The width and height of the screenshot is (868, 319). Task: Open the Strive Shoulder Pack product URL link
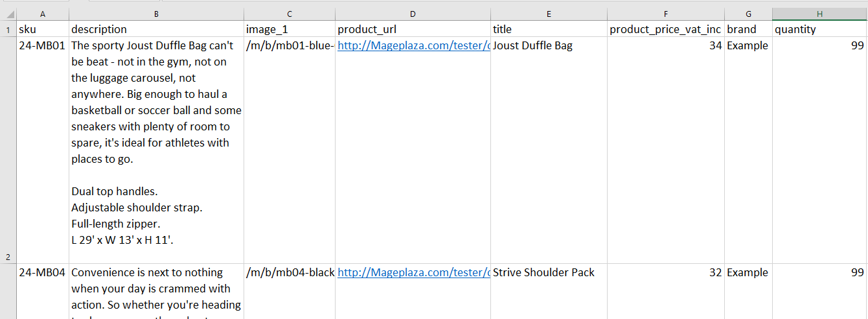(413, 272)
